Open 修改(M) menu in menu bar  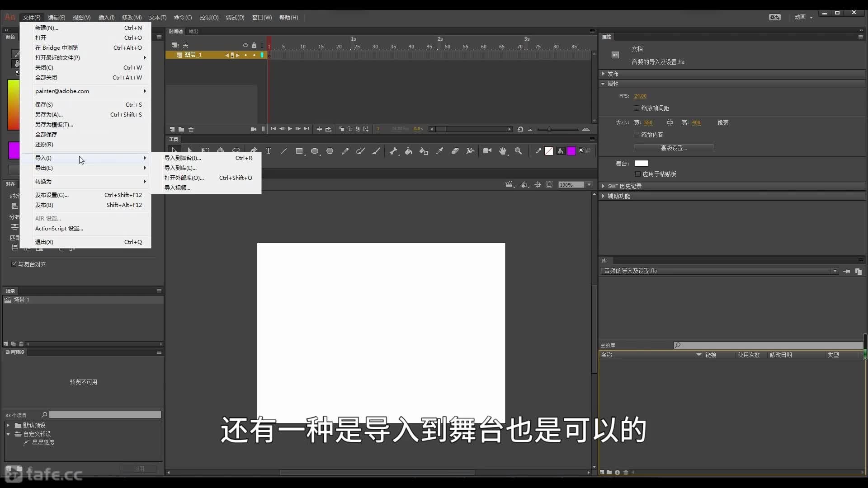(x=132, y=17)
